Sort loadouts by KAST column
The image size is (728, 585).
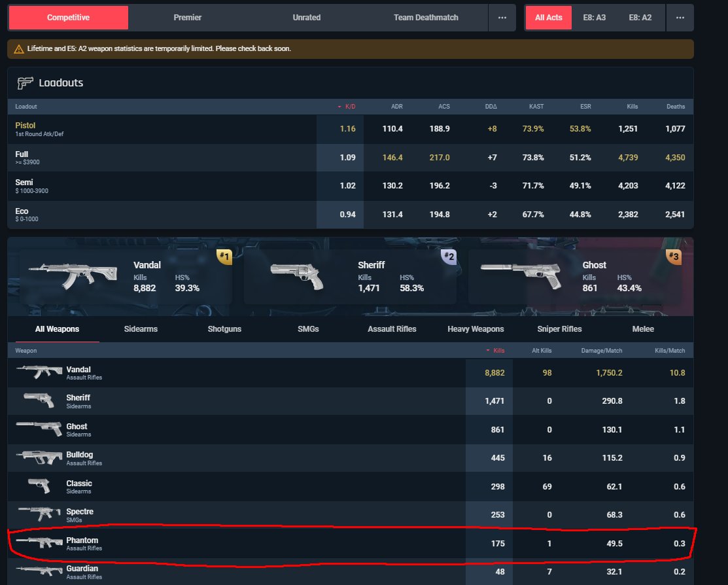536,107
